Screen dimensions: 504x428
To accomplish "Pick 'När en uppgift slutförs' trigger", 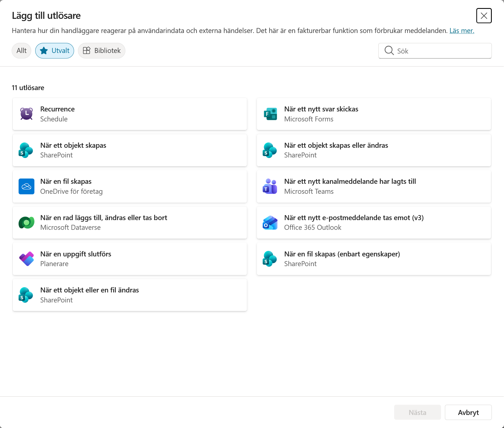I will (x=130, y=259).
